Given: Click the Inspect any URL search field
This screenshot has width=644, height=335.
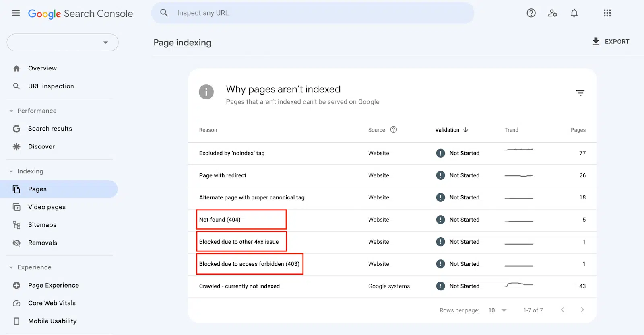Looking at the screenshot, I should coord(313,13).
